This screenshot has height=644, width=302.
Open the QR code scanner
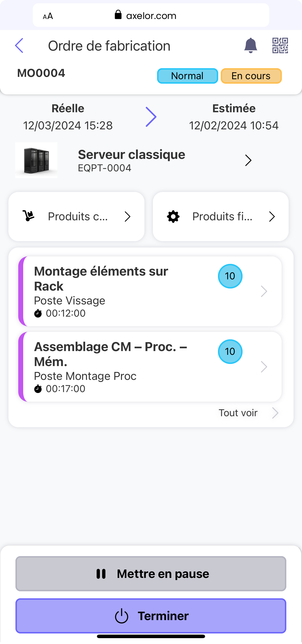pos(280,45)
